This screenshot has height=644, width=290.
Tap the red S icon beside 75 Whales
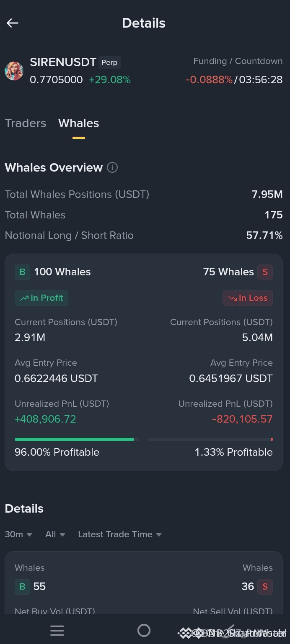coord(265,272)
